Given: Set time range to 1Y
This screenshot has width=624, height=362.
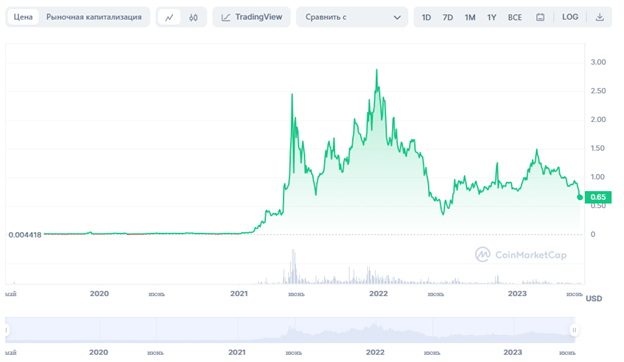Looking at the screenshot, I should (x=491, y=17).
